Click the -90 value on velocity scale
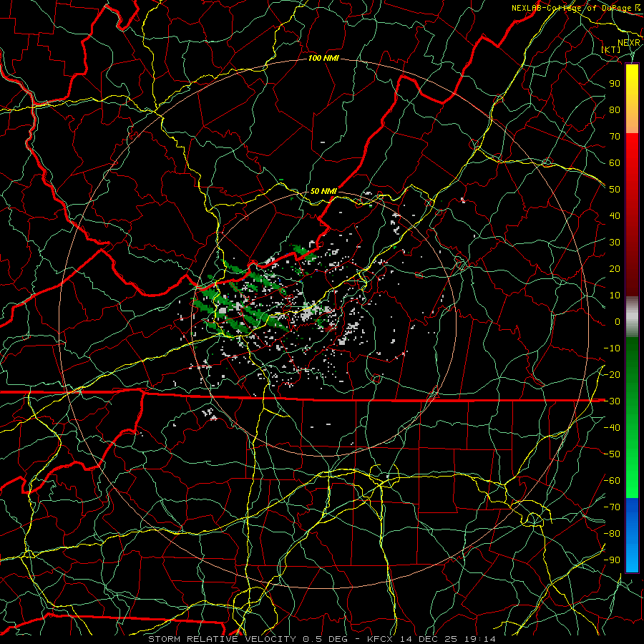Viewport: 644px width, 644px height. point(612,560)
